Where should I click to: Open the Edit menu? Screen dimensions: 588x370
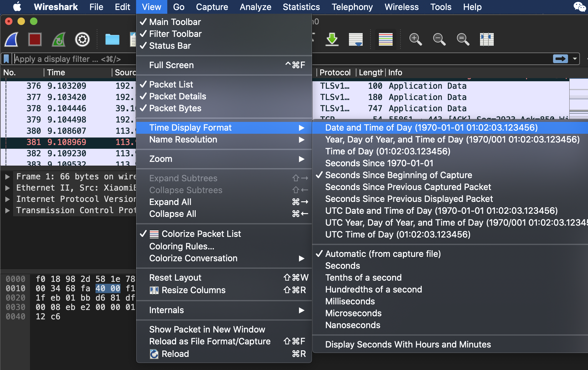122,7
